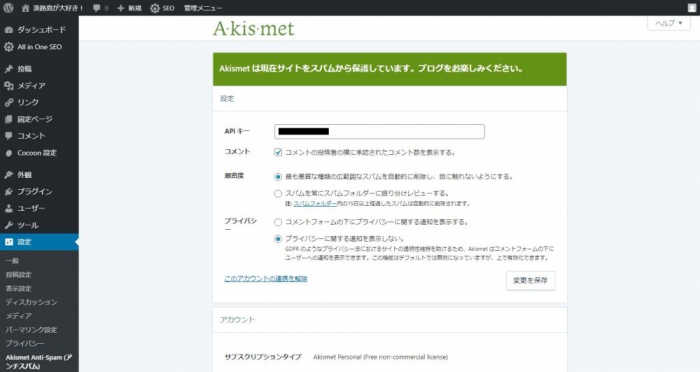Click the Links chain icon
The height and width of the screenshot is (372, 700).
pyautogui.click(x=8, y=102)
